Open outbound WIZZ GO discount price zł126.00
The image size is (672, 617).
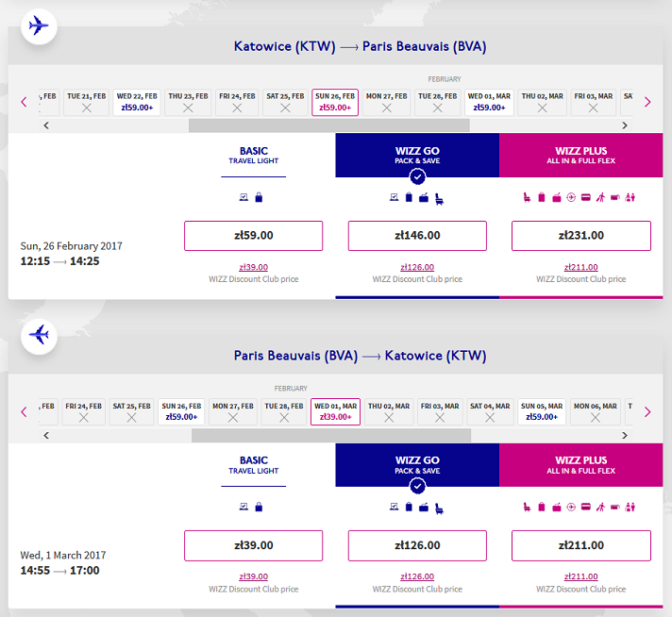pos(417,267)
